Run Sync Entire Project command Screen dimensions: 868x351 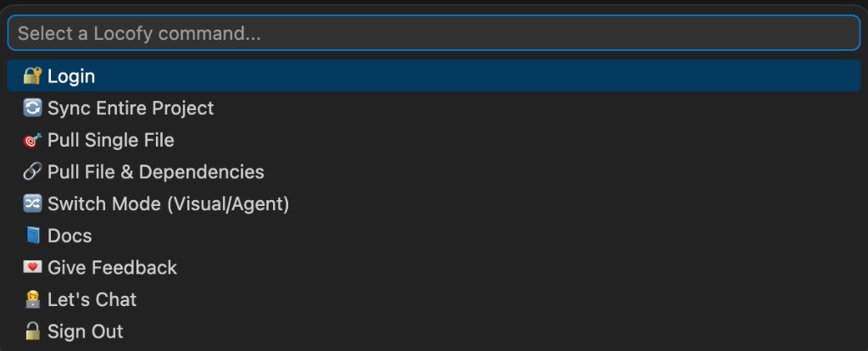tap(131, 109)
